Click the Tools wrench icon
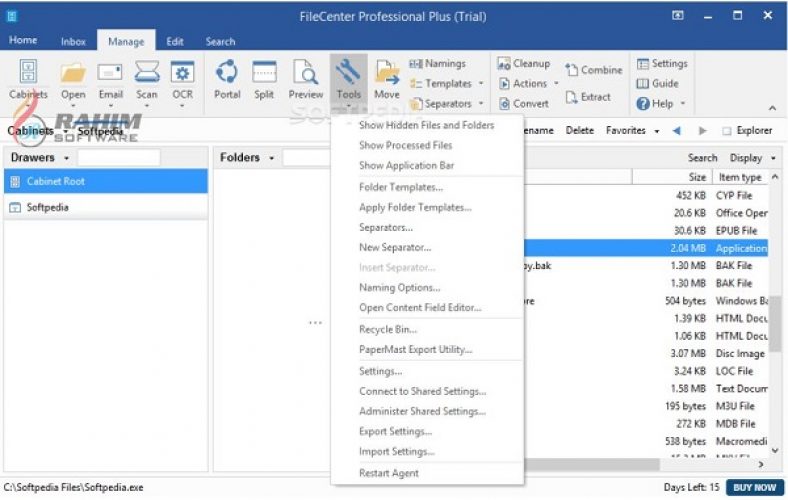The image size is (788, 500). coord(348,72)
